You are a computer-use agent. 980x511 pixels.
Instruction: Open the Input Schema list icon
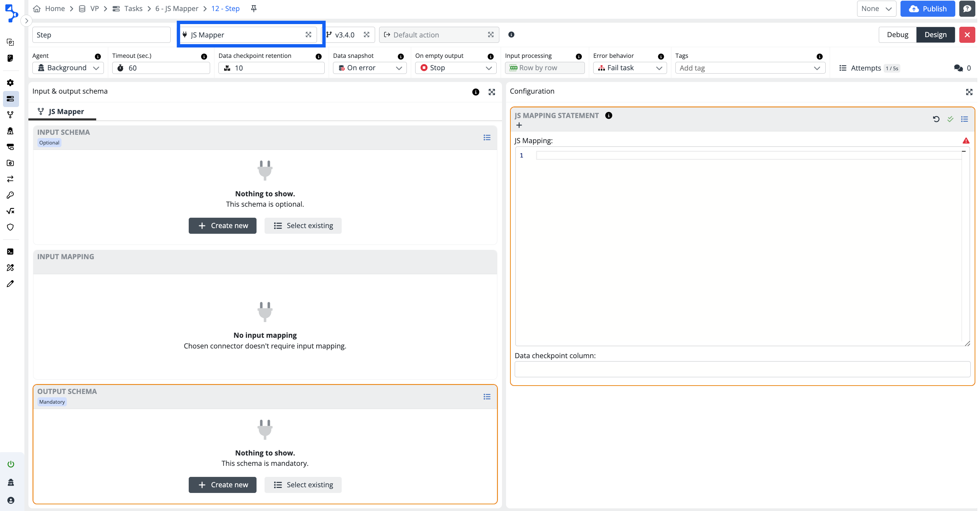[x=487, y=137]
